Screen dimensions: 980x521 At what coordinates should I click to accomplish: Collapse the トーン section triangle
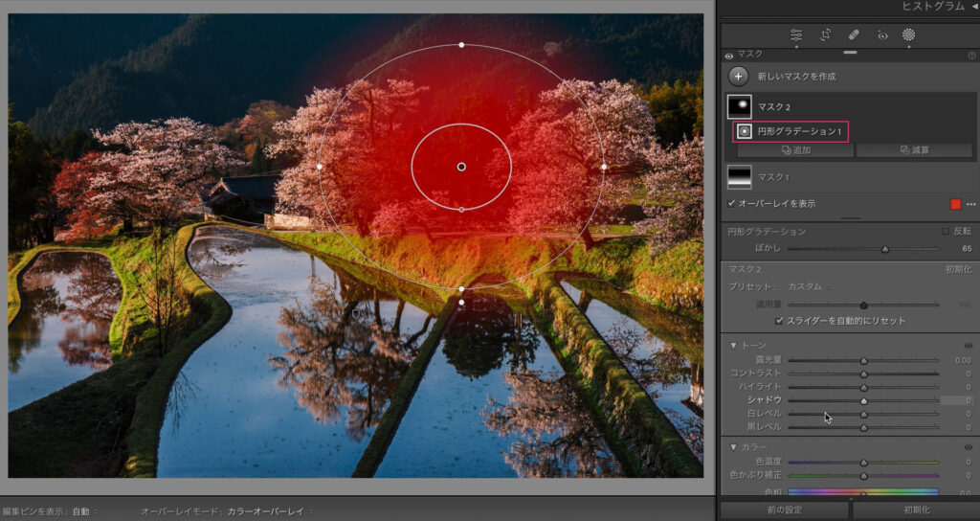734,345
